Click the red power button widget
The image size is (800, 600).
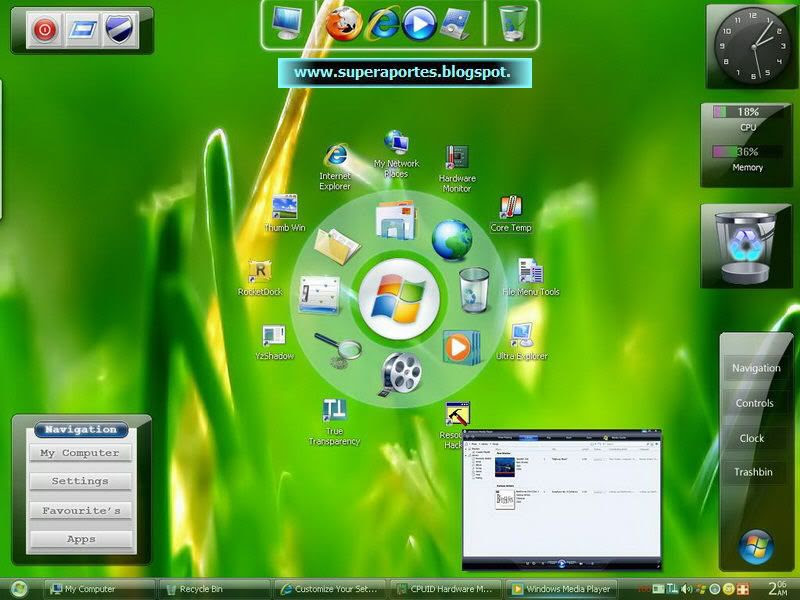click(x=45, y=30)
